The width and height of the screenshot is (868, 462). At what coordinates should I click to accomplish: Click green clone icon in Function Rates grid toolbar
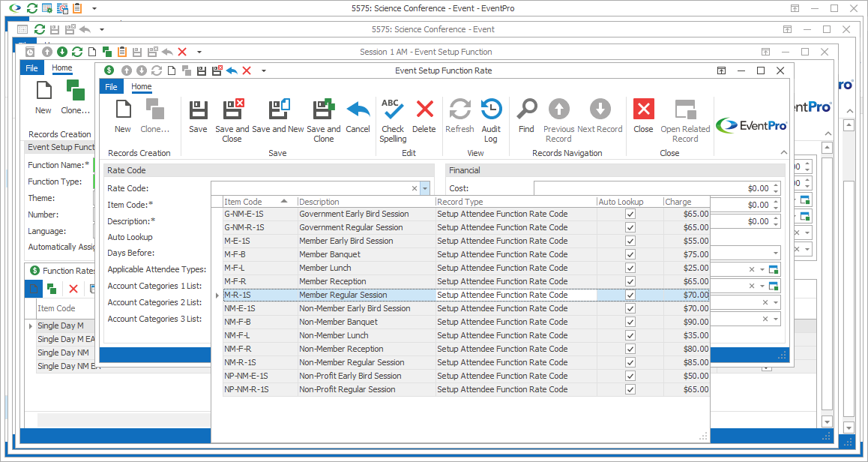[52, 289]
